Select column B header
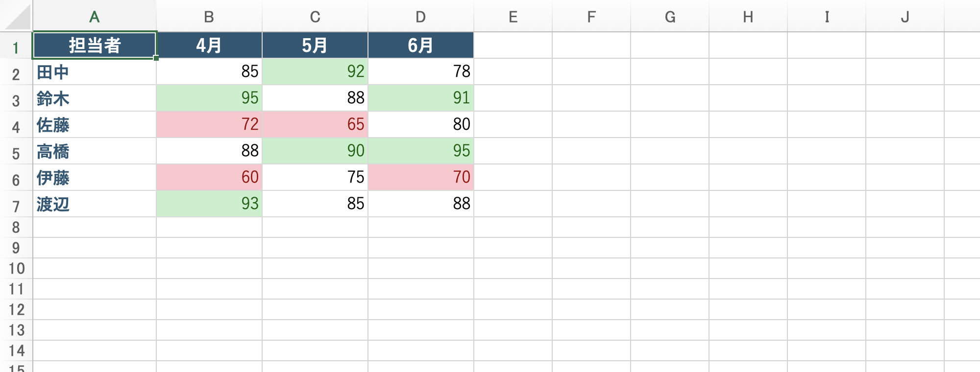Image resolution: width=980 pixels, height=372 pixels. coord(209,17)
